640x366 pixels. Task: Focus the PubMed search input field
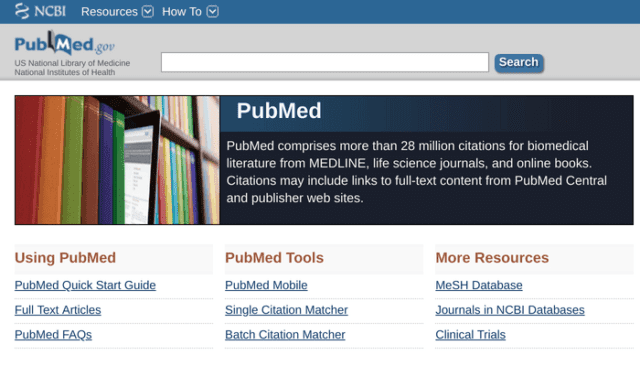pos(324,62)
